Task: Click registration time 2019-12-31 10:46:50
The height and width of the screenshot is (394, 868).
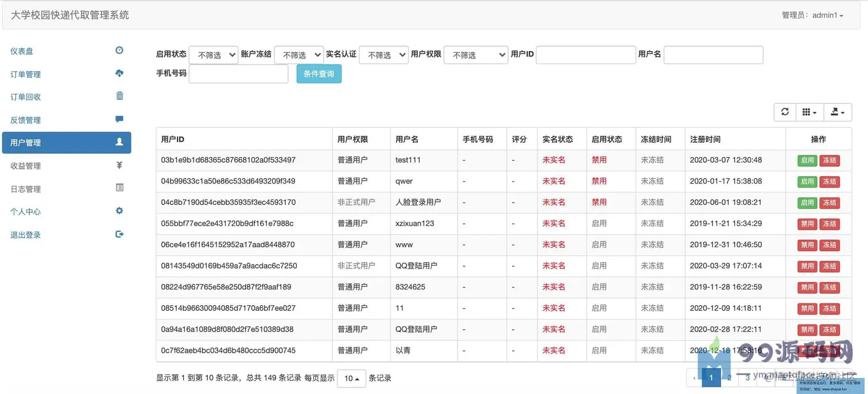Action: [726, 245]
